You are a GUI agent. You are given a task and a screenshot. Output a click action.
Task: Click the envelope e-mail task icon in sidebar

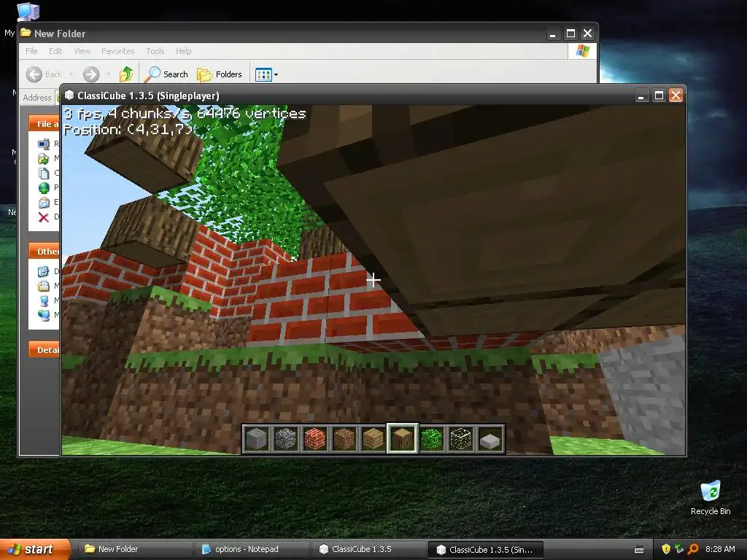point(44,203)
